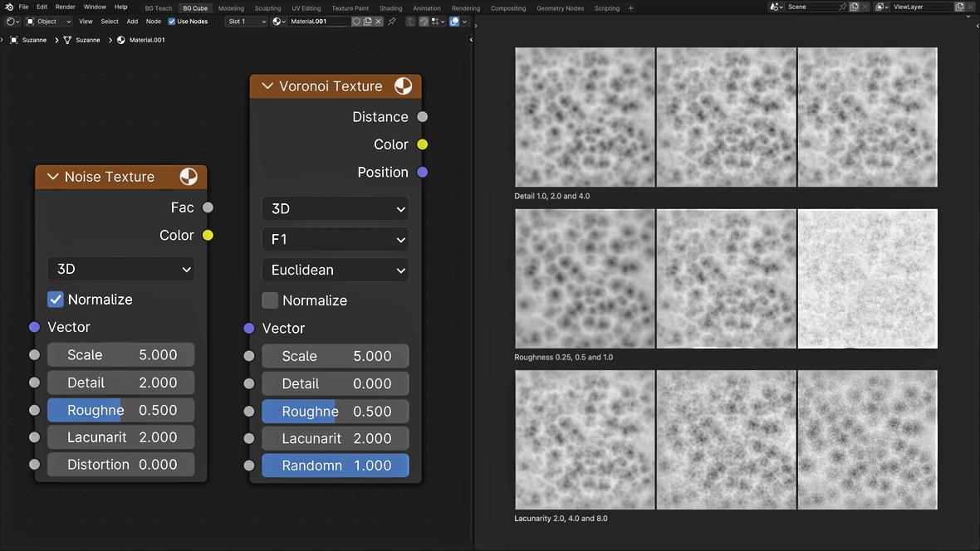Unlink Material.001 with the X icon
980x551 pixels.
click(x=379, y=22)
